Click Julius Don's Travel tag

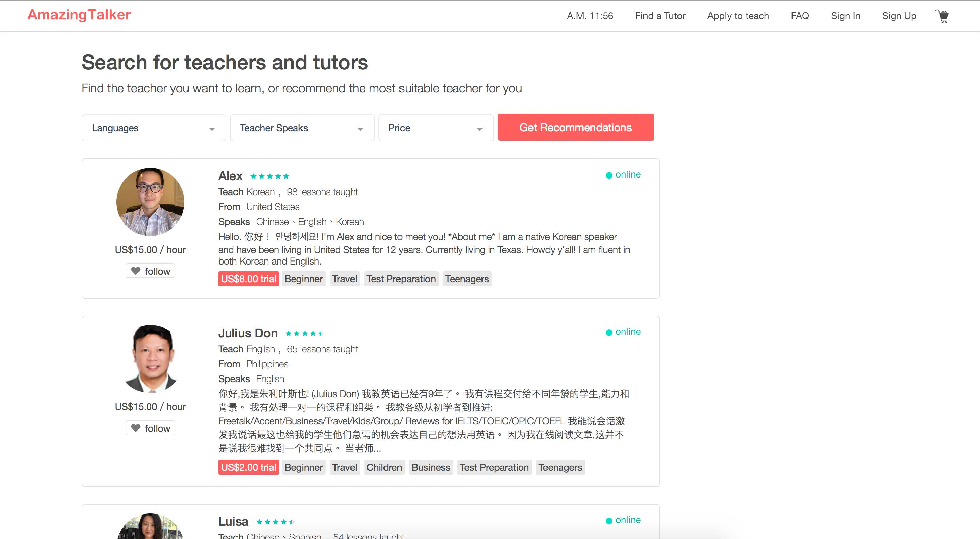click(344, 467)
